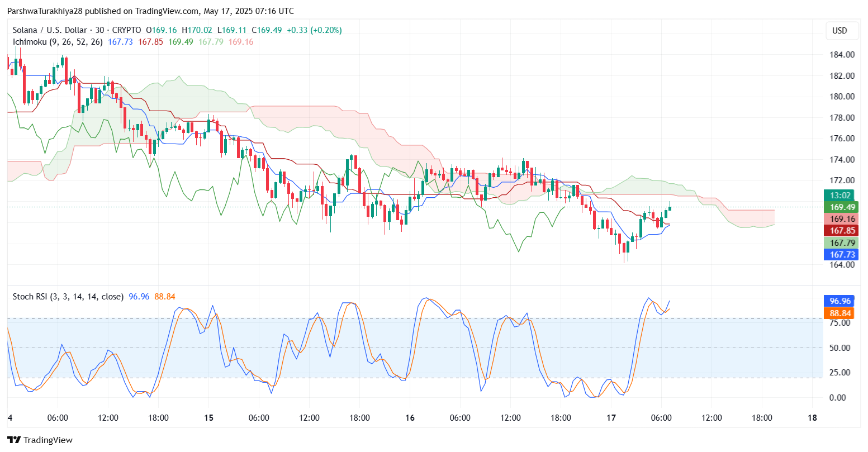Select the Ichimoku (9, 26, 52, 26) indicator legend

58,42
